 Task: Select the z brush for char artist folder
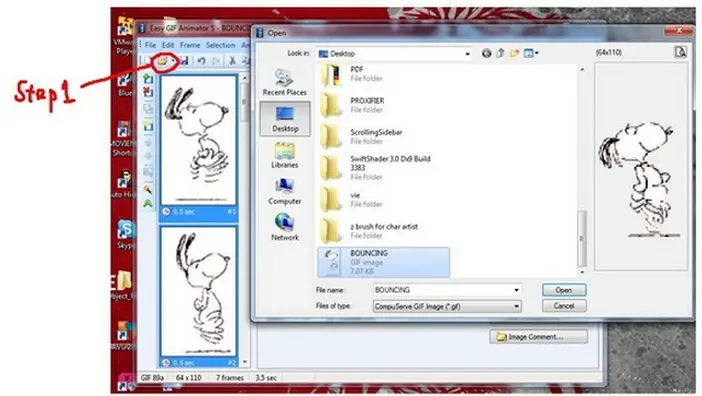369,231
